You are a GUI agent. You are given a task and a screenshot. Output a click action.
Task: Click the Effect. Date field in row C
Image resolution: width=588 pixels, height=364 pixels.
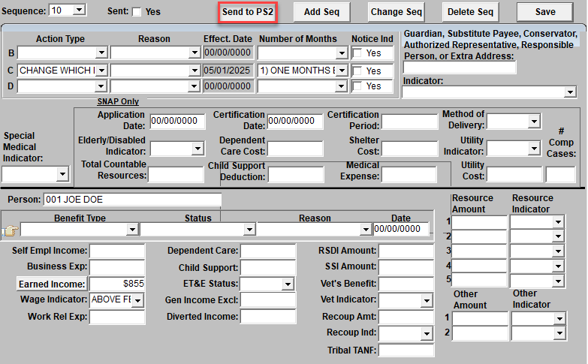tap(228, 70)
